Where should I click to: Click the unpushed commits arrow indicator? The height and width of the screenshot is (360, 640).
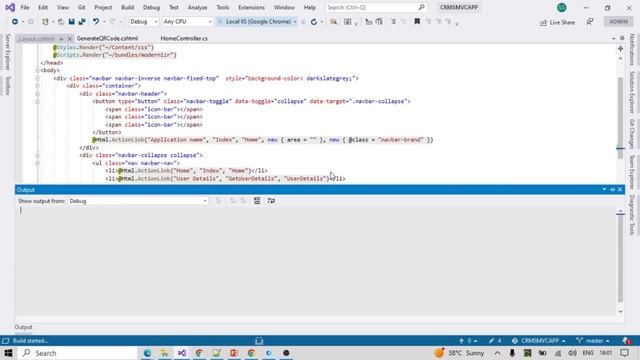coord(468,340)
